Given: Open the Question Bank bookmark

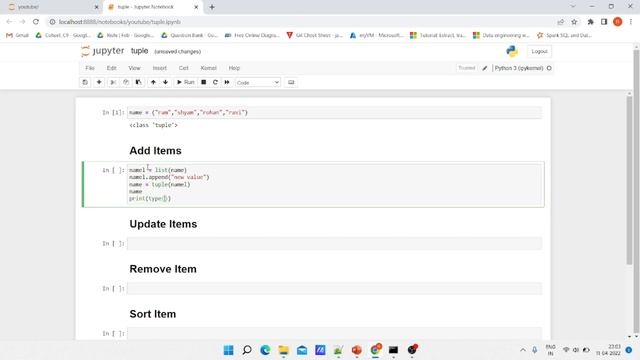Looking at the screenshot, I should click(x=189, y=36).
